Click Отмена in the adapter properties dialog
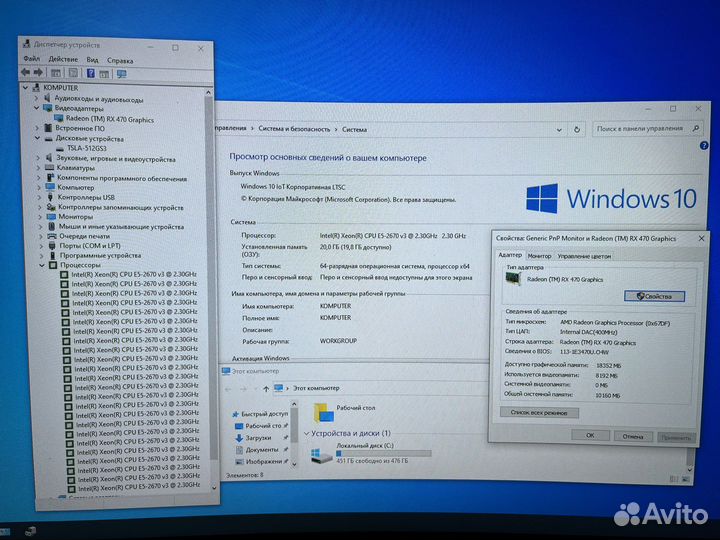The height and width of the screenshot is (540, 720). coord(633,436)
